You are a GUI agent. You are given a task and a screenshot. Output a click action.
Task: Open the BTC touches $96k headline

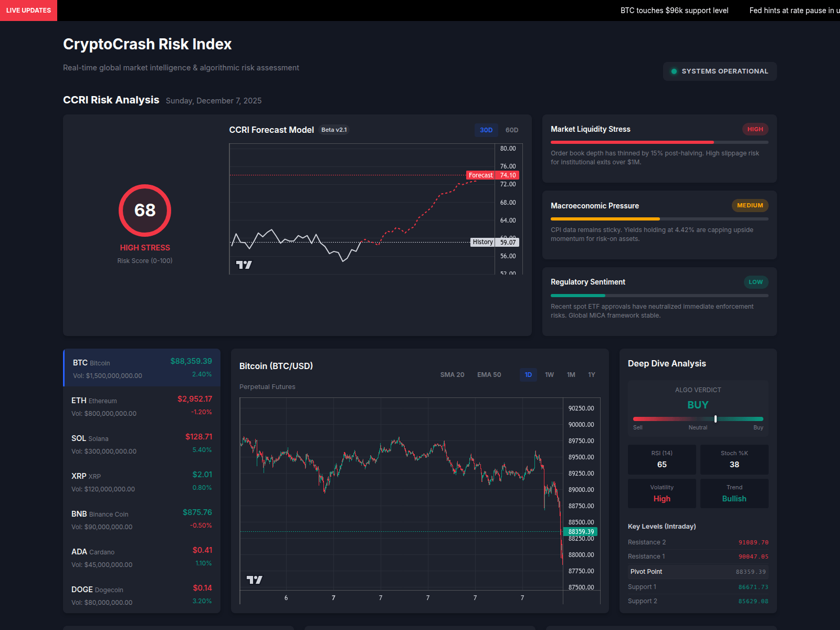click(x=674, y=10)
